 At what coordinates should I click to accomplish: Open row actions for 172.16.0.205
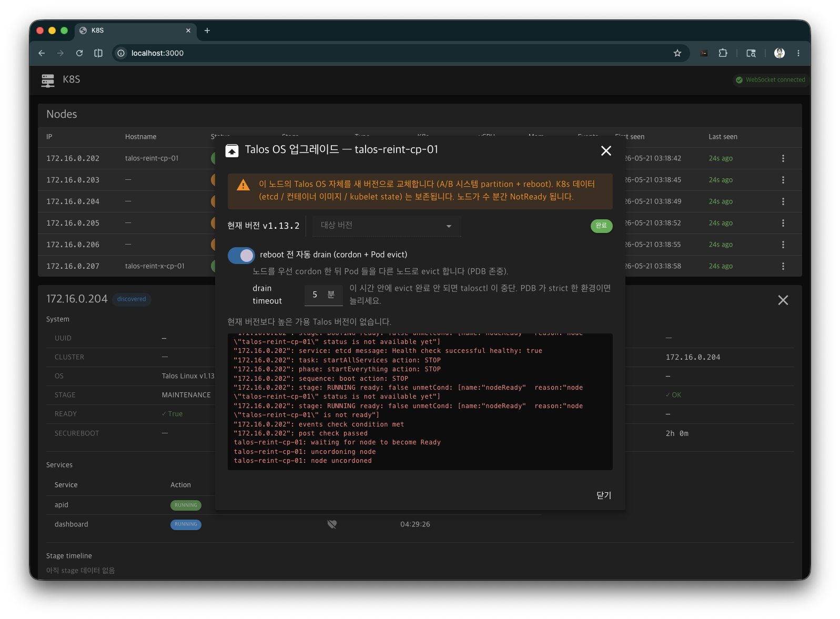click(783, 223)
